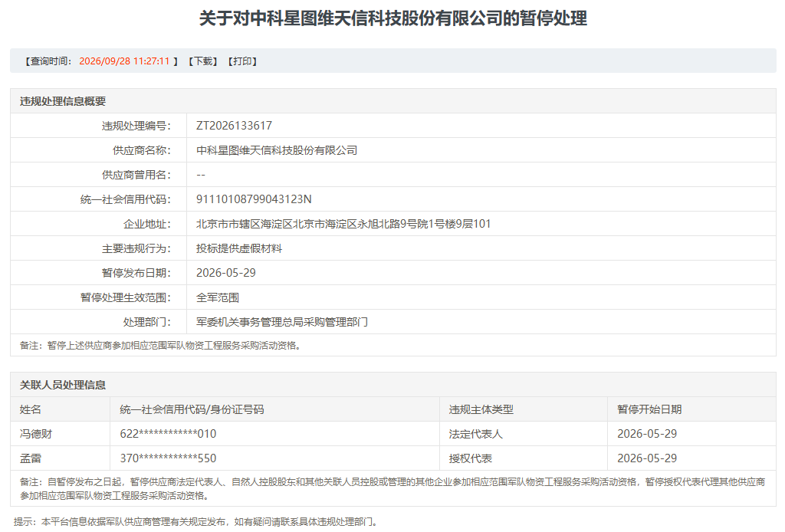The image size is (785, 532).
Task: Click the 供应商曾用名 label
Action: coord(136,175)
